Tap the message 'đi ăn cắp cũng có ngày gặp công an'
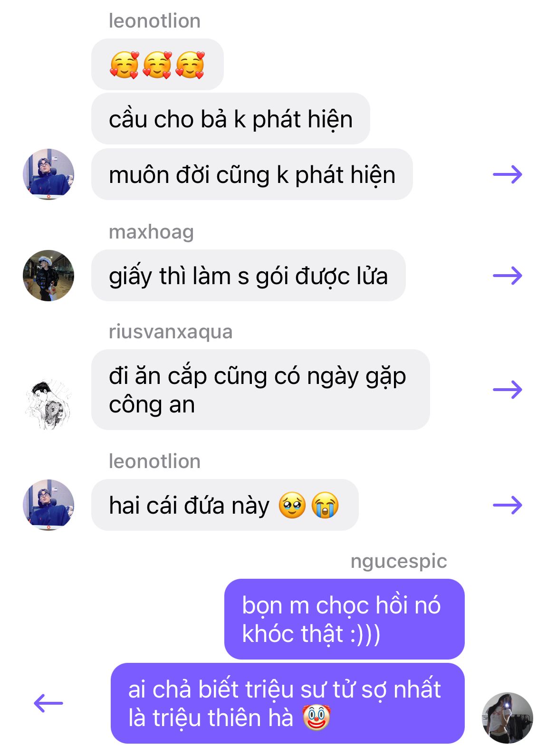Screen dimensions: 556x756 260,390
